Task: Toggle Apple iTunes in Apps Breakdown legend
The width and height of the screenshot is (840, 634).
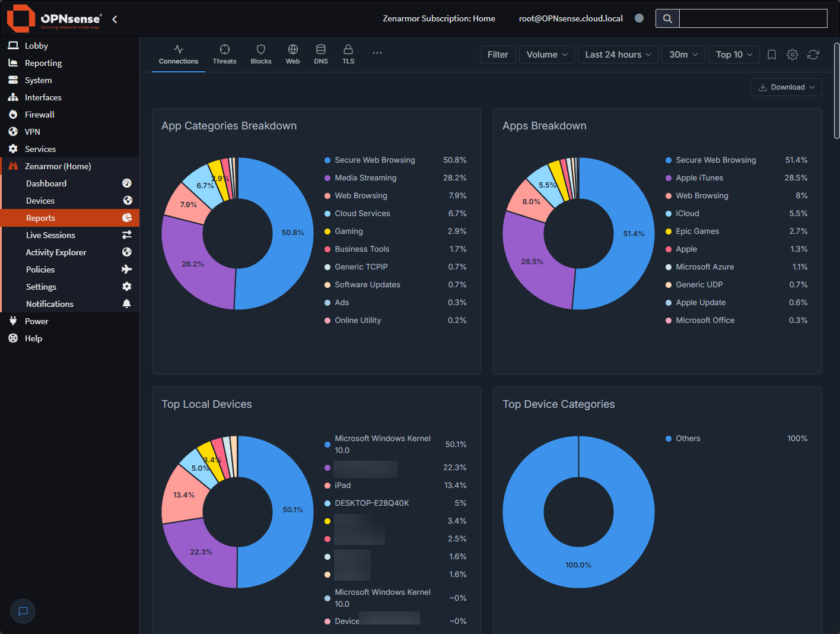Action: (700, 177)
